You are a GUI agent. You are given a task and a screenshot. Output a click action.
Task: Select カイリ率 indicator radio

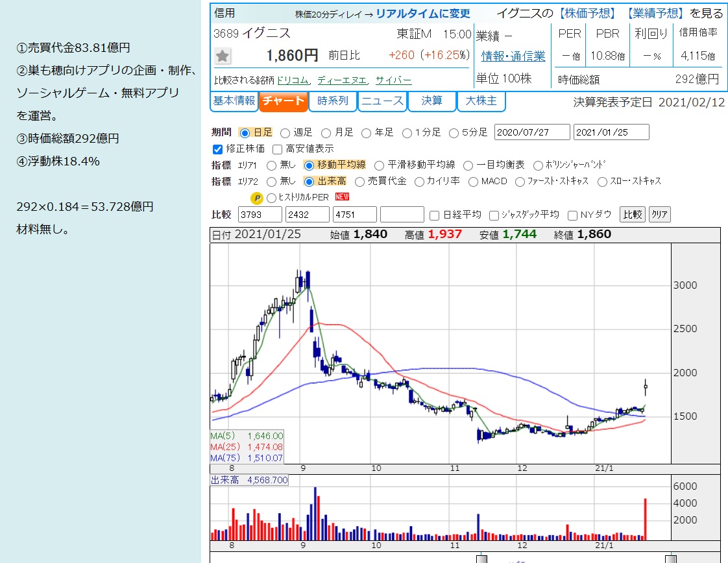tap(419, 182)
